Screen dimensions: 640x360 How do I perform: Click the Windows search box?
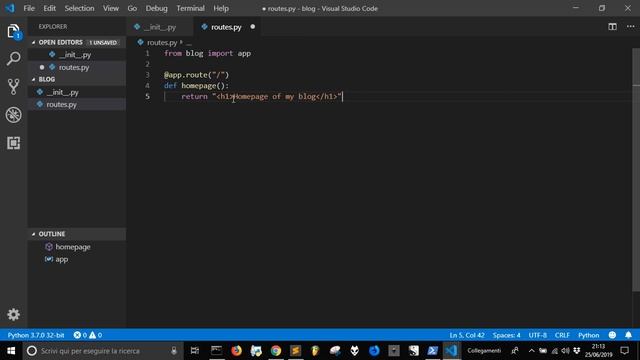click(102, 351)
